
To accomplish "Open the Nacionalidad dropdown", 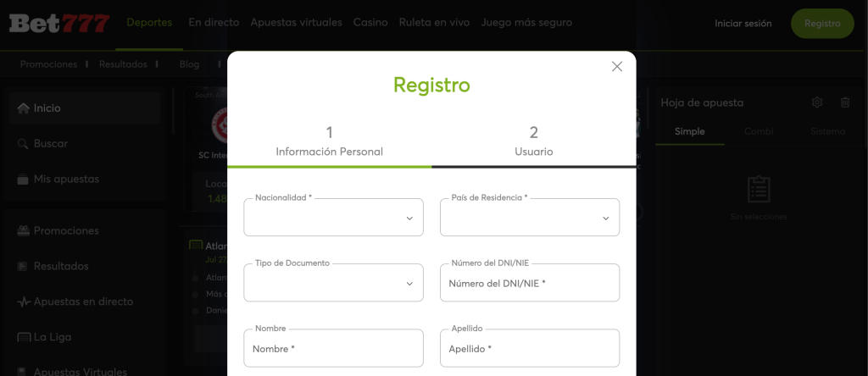I will coord(333,218).
